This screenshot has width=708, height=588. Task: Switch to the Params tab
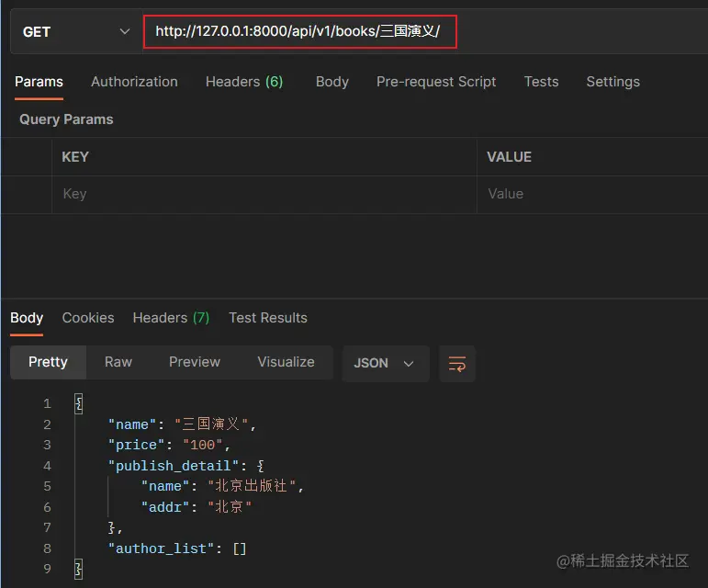coord(39,82)
